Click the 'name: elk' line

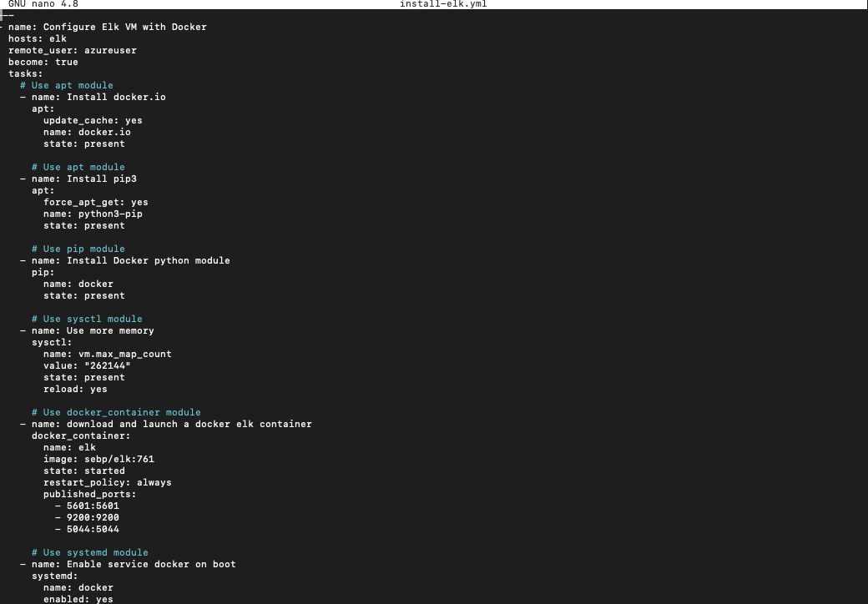pos(69,447)
